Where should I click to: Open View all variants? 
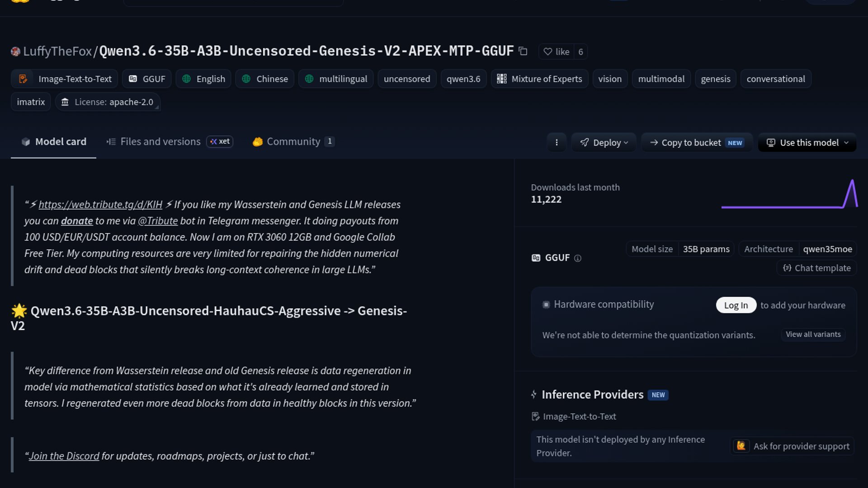(813, 334)
